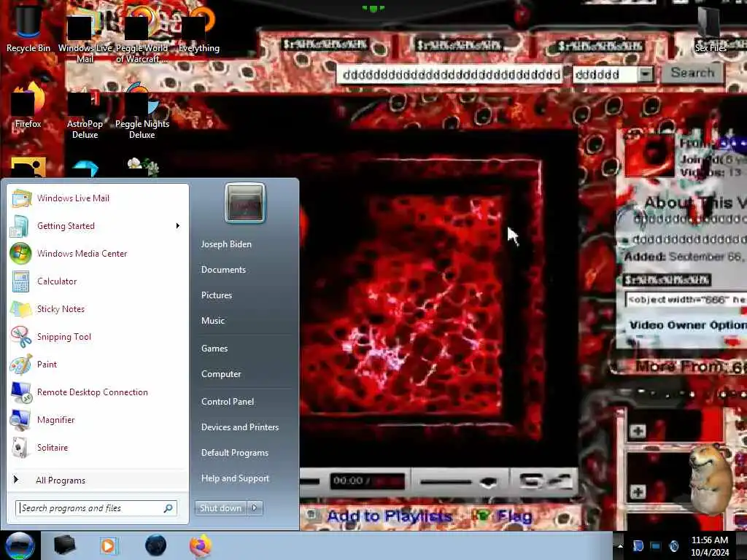Click the speaker volume tray icon
Image resolution: width=747 pixels, height=560 pixels.
point(673,545)
